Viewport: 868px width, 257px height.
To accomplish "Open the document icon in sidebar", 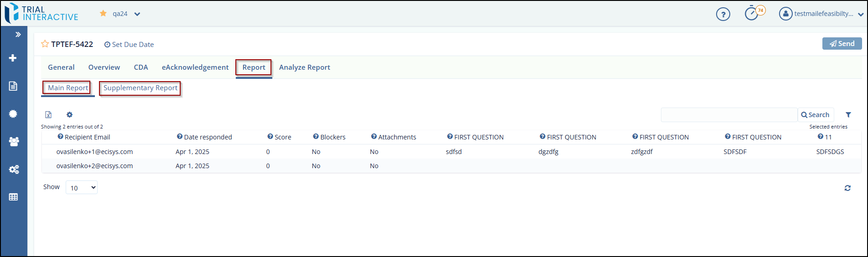I will (x=13, y=86).
